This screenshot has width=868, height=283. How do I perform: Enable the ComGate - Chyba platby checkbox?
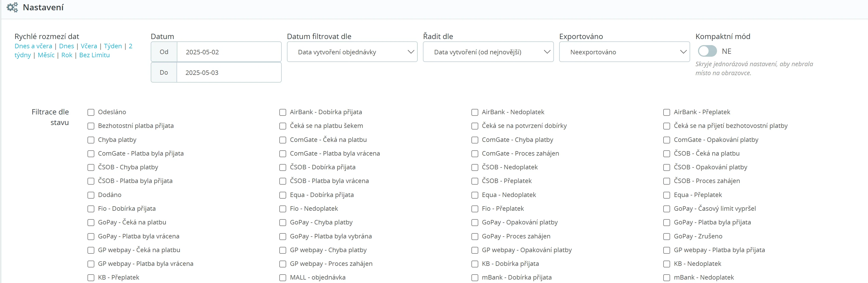[x=474, y=140]
